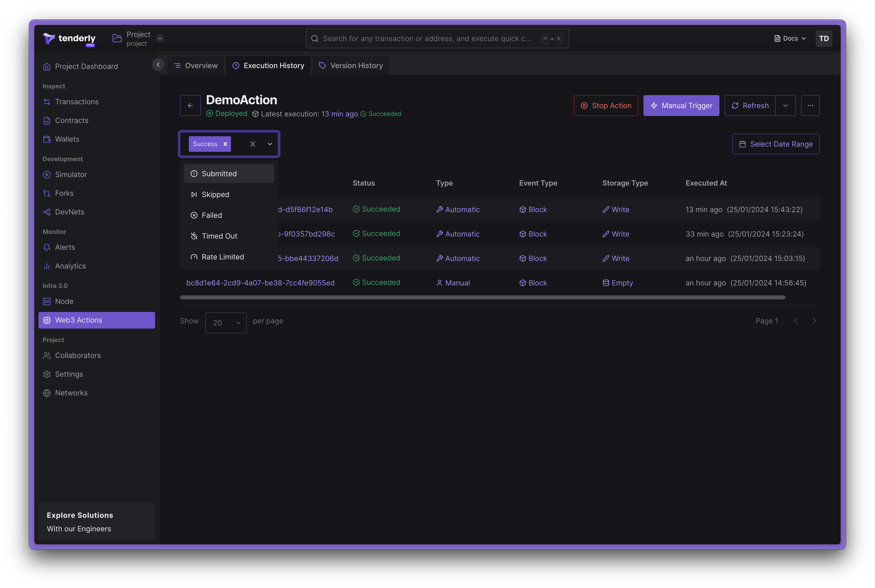The height and width of the screenshot is (588, 875).
Task: Click the back arrow button
Action: 190,106
